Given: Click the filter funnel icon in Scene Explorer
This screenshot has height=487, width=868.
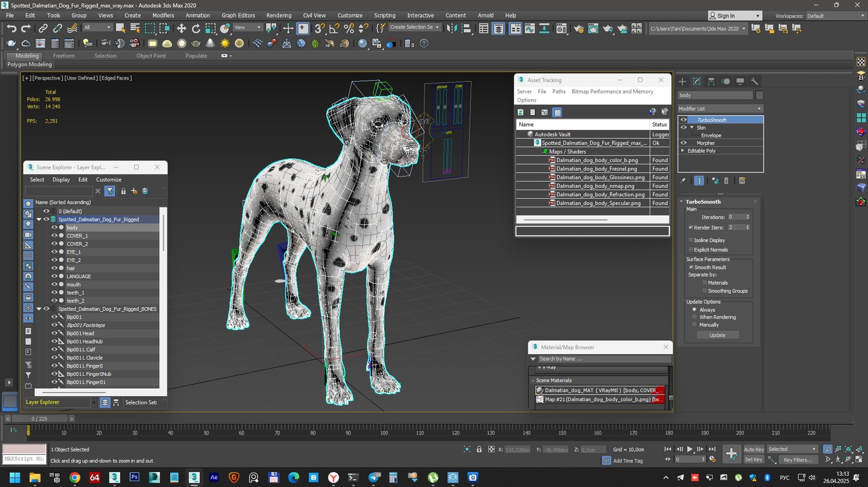Looking at the screenshot, I should [109, 191].
